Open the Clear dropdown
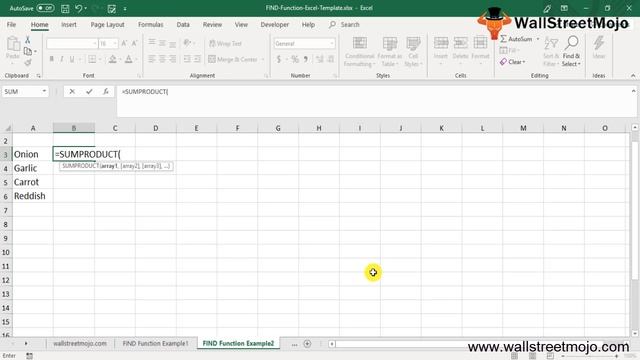The width and height of the screenshot is (640, 360). (x=513, y=62)
